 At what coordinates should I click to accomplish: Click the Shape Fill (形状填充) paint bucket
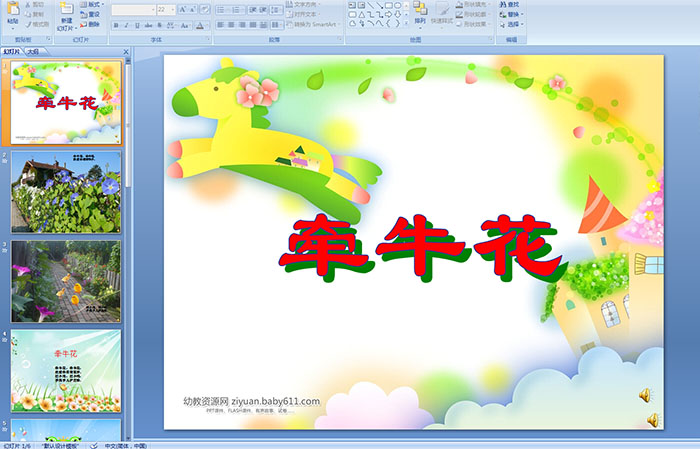459,4
